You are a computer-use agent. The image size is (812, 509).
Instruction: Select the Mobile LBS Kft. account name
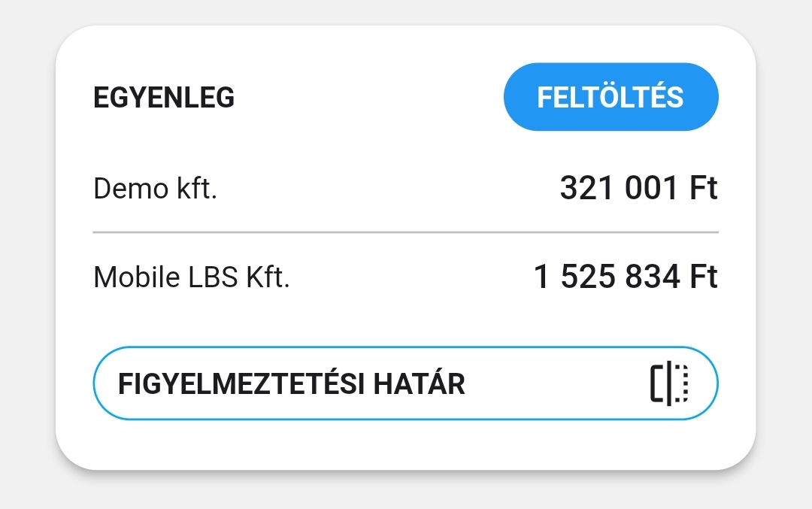pos(191,278)
